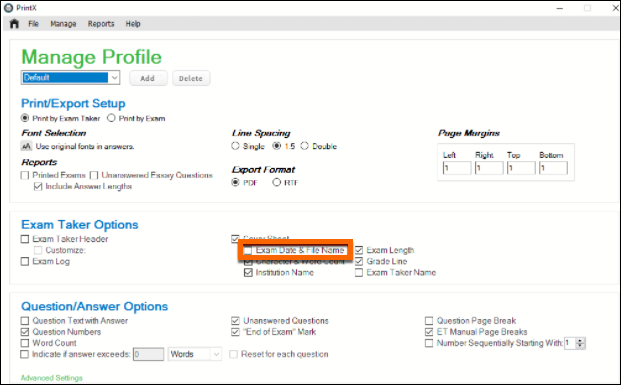Click the sequential starting number stepper

[580, 343]
